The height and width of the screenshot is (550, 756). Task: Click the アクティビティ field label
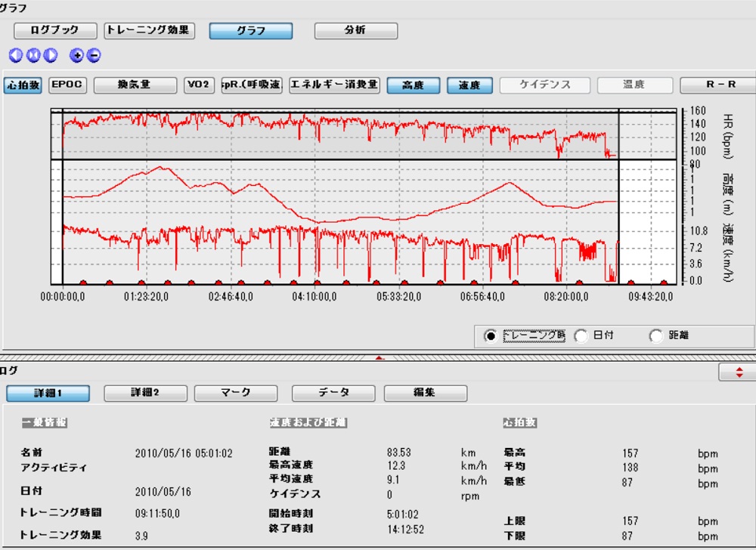(54, 468)
